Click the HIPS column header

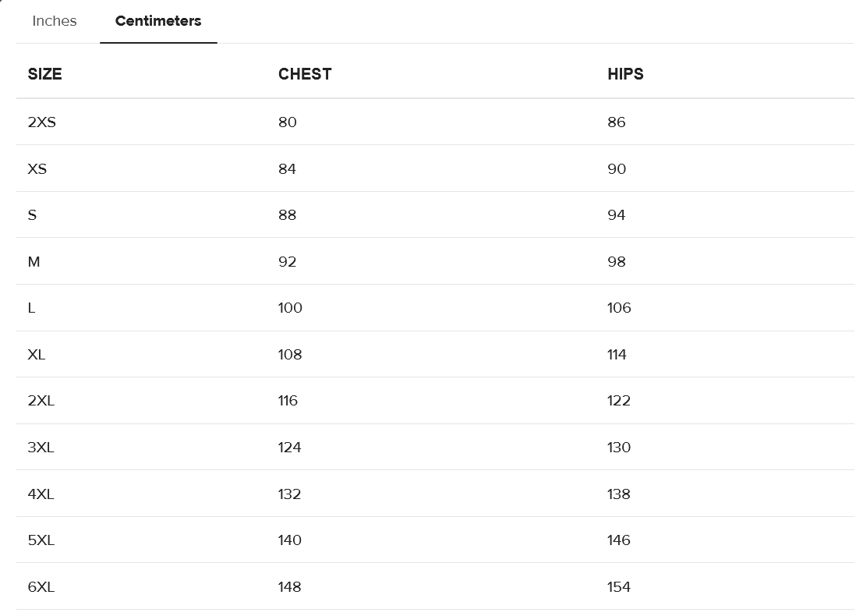click(x=625, y=74)
